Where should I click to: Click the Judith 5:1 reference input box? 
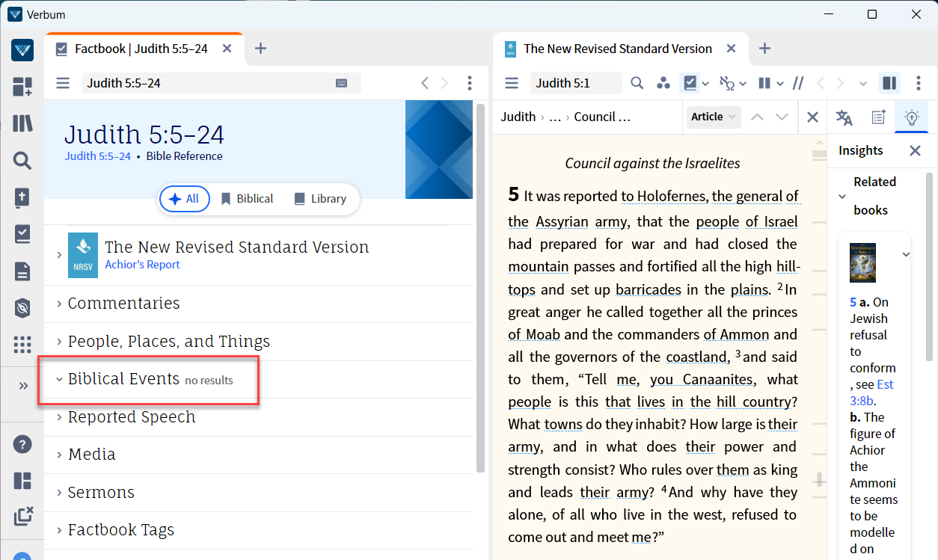point(576,83)
